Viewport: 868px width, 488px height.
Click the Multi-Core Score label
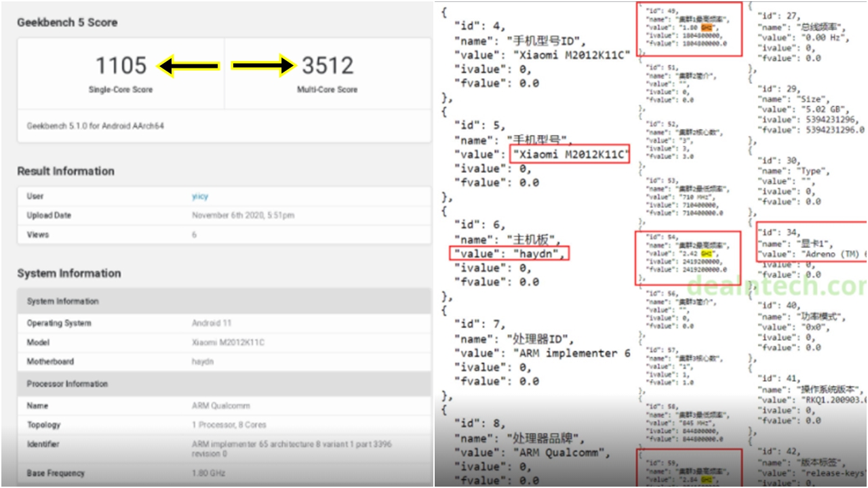(328, 89)
